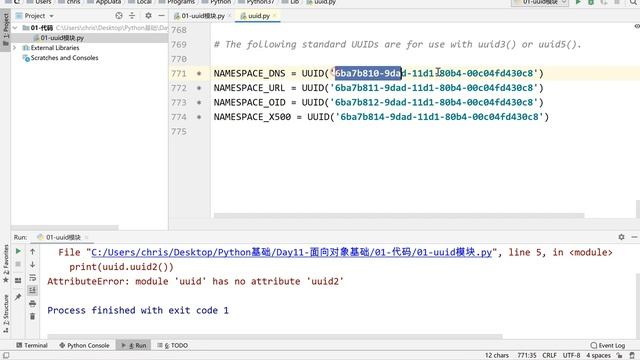Print Run console output icon
Image resolution: width=640 pixels, height=360 pixels.
33,303
